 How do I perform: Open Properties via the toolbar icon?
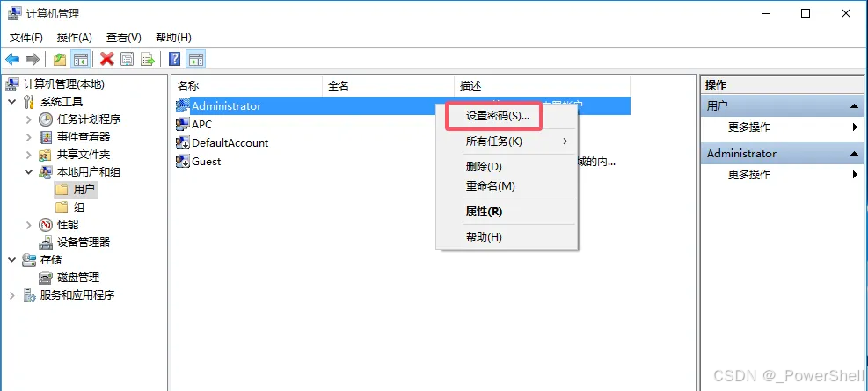point(128,59)
